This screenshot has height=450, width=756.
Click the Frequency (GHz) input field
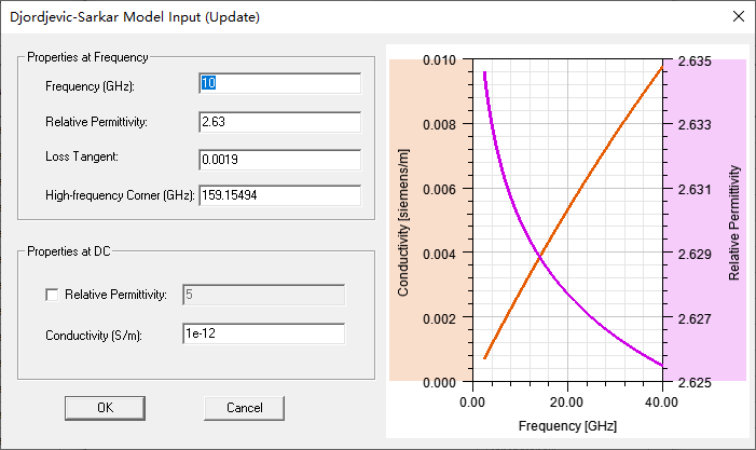point(280,84)
